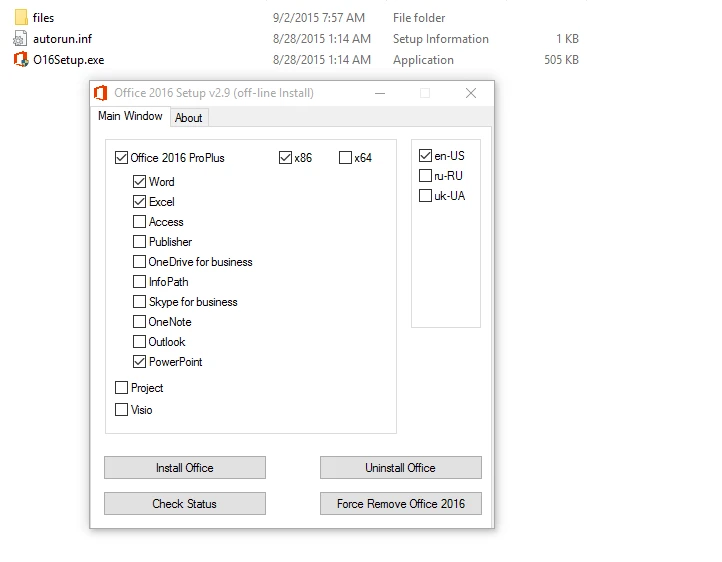The width and height of the screenshot is (722, 562).
Task: Select the O16Setup.exe file name
Action: [69, 60]
